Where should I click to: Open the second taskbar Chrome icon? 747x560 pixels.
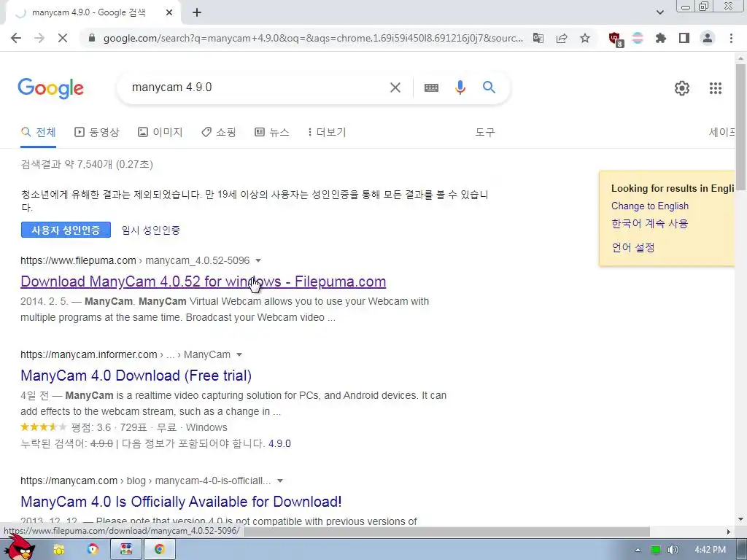coord(93,550)
